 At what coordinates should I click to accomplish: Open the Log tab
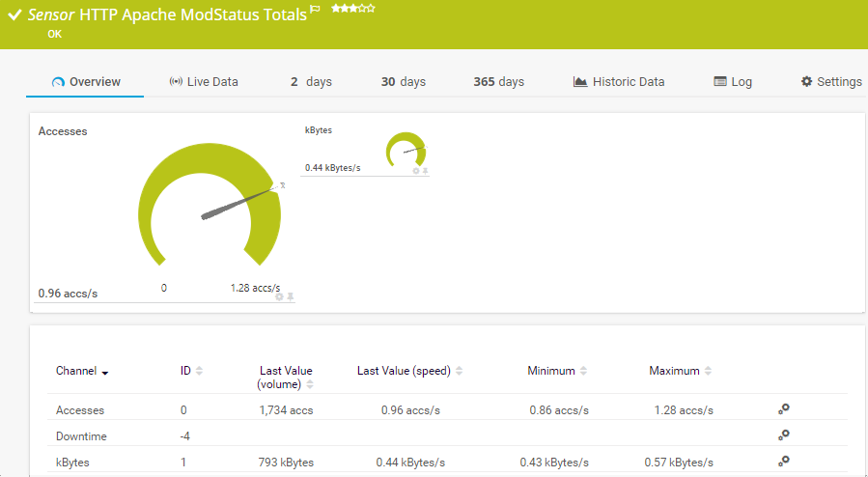coord(732,82)
